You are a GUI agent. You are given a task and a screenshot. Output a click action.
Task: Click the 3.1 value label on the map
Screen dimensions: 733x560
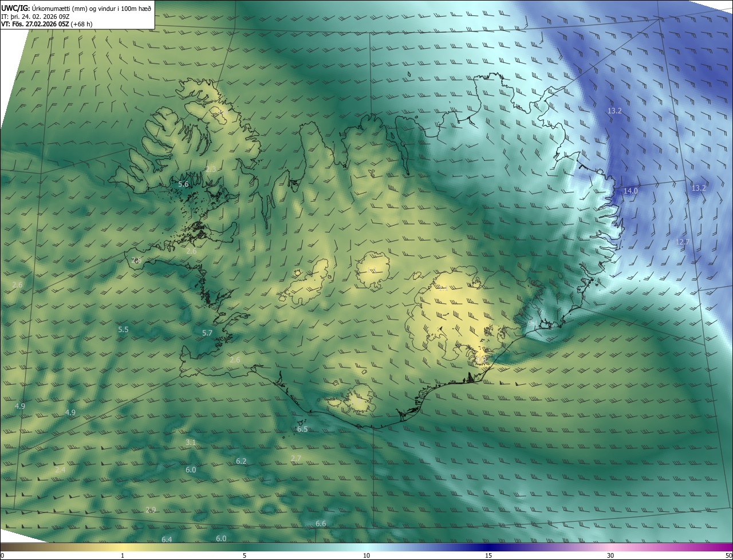coord(191,443)
